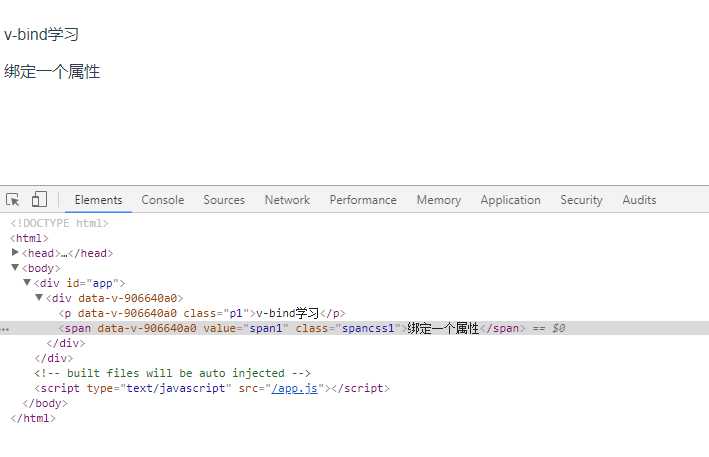Viewport: 709px width, 457px height.
Task: Follow the /app.js script link
Action: [294, 388]
